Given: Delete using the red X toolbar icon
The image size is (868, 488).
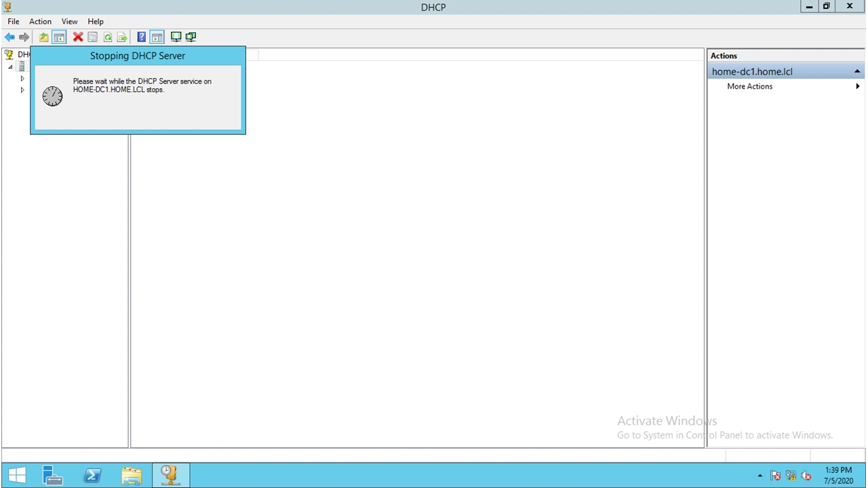Looking at the screenshot, I should pos(78,37).
